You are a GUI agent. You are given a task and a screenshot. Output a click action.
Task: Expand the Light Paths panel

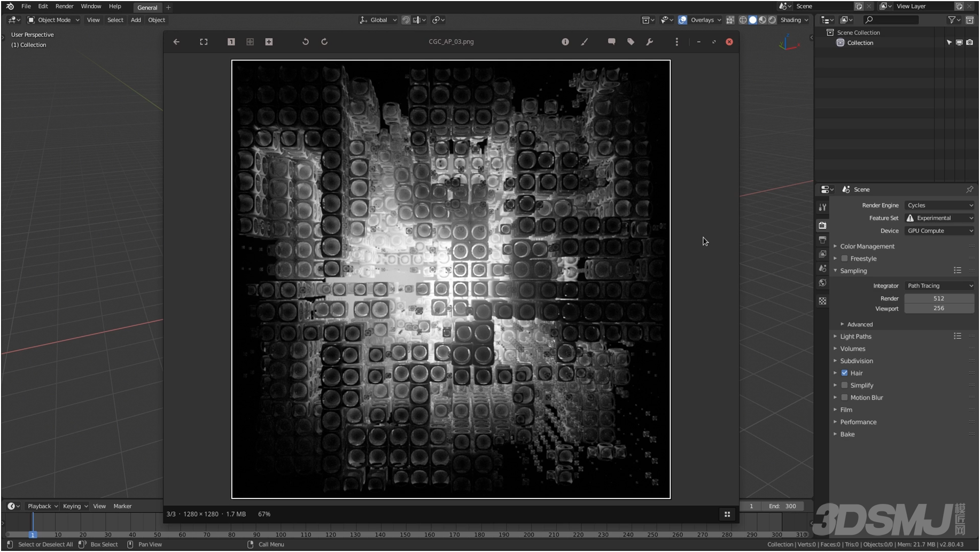tap(855, 337)
